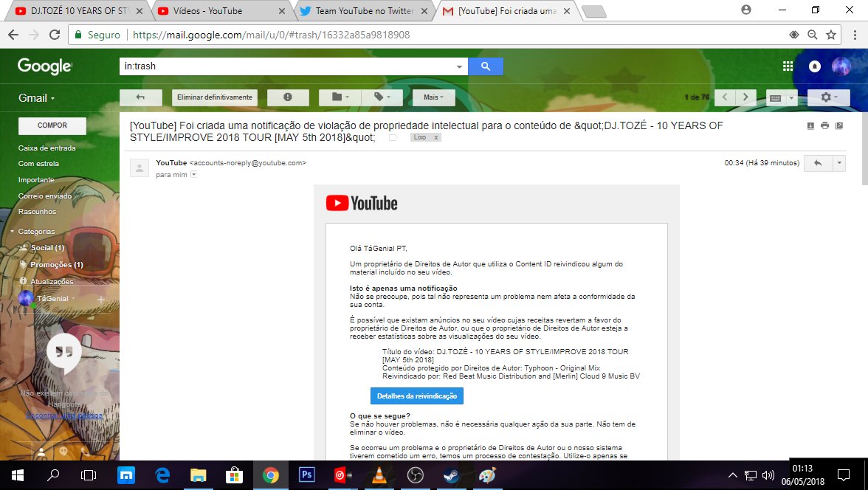The height and width of the screenshot is (490, 868).
Task: Click the blue Gmail search button
Action: pyautogui.click(x=486, y=66)
